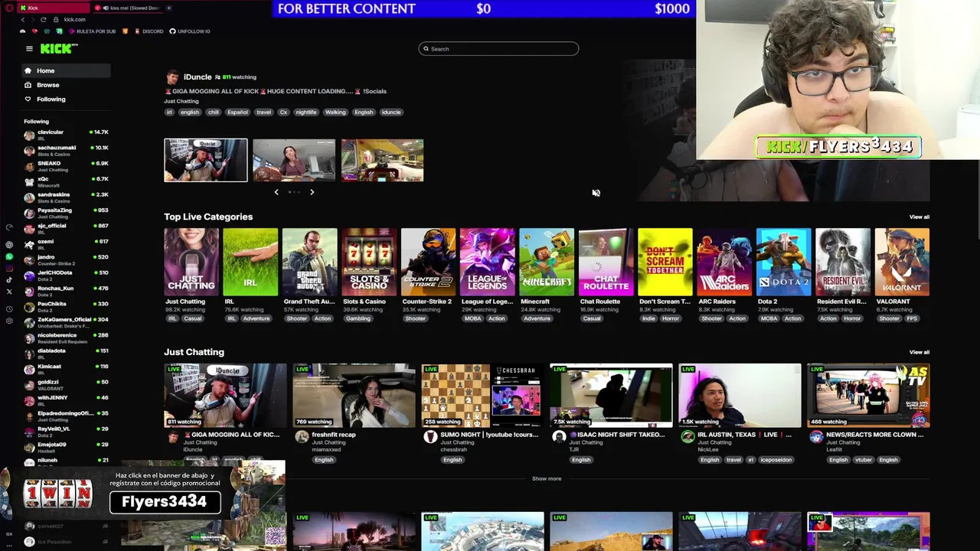This screenshot has height=551, width=980.
Task: Show previous featured stream with left arrow
Action: click(x=276, y=192)
